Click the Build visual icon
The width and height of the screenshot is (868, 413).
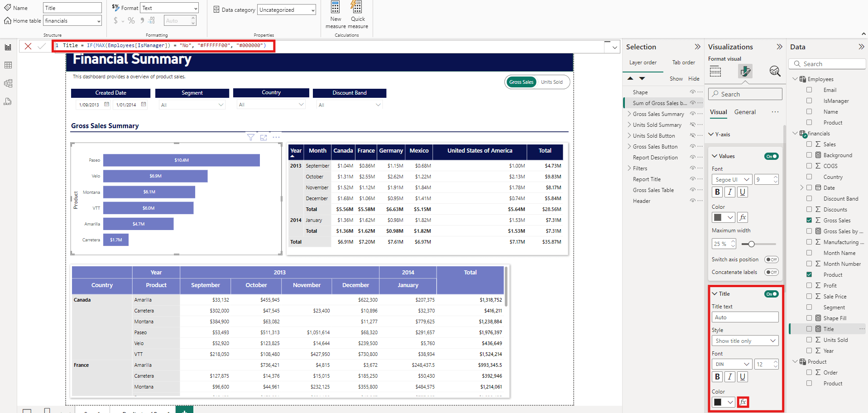(x=715, y=71)
